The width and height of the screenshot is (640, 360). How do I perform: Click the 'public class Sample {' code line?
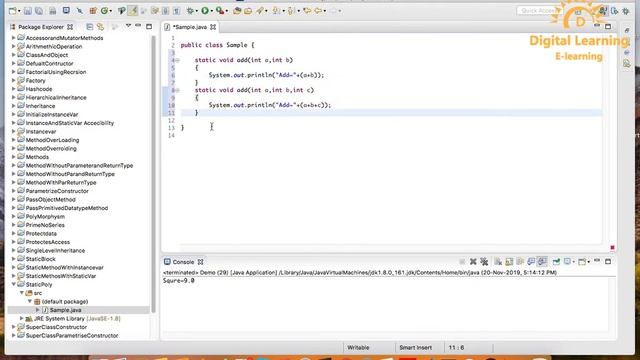(x=217, y=45)
